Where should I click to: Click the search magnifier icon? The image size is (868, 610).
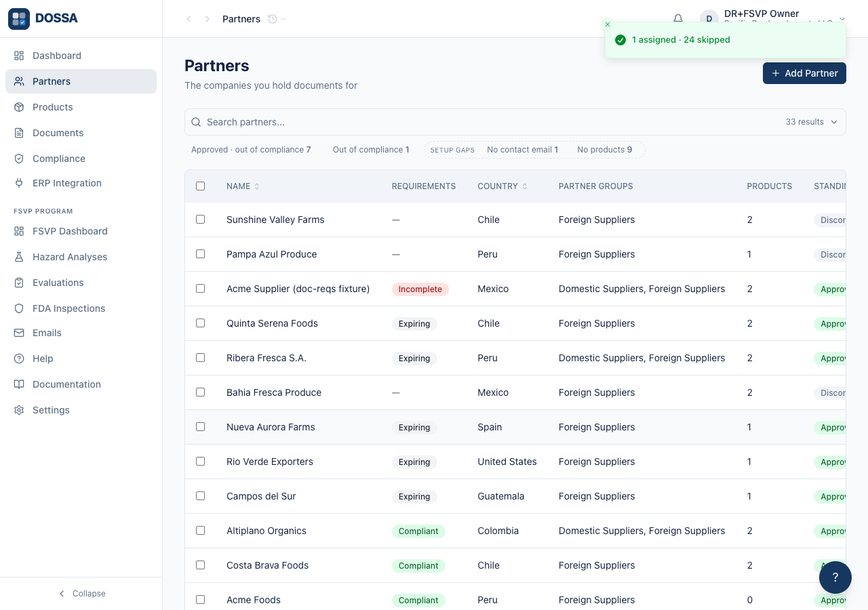pos(196,122)
